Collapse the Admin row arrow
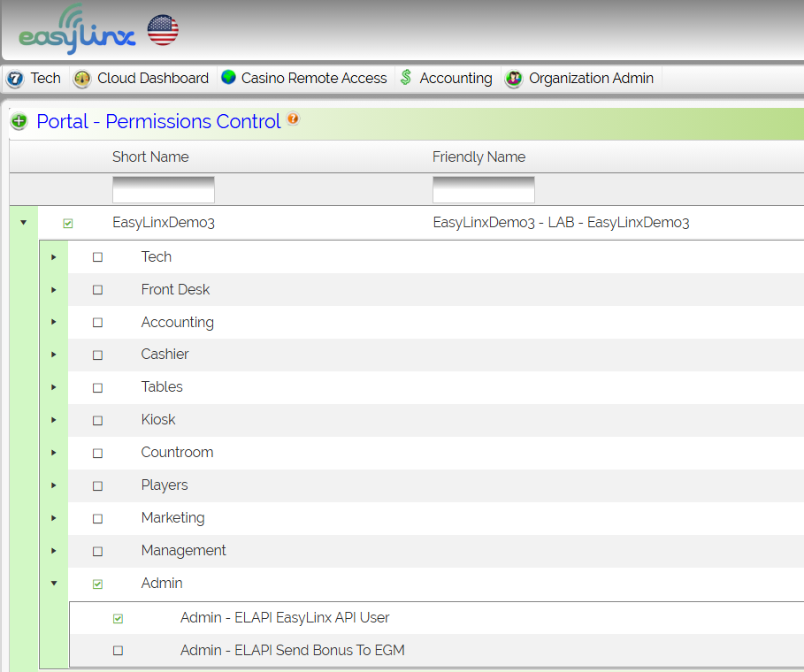Image resolution: width=804 pixels, height=672 pixels. click(54, 584)
